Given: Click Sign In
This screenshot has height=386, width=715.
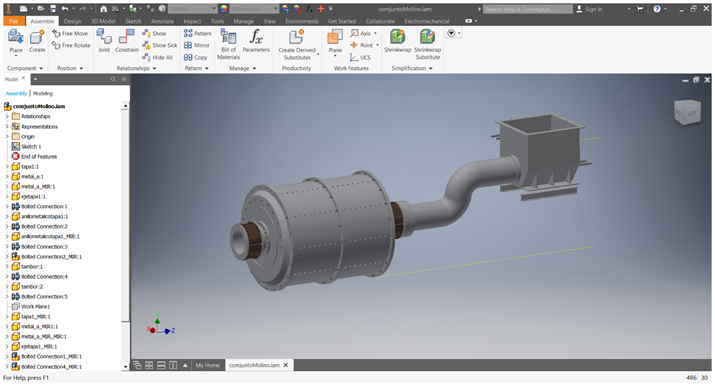Looking at the screenshot, I should pos(589,9).
